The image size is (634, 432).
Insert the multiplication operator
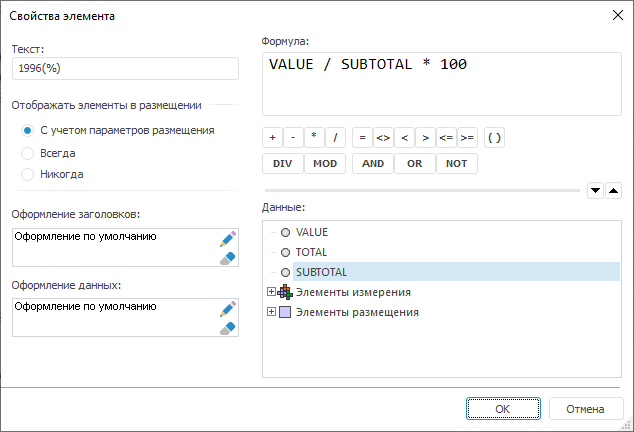pos(313,139)
